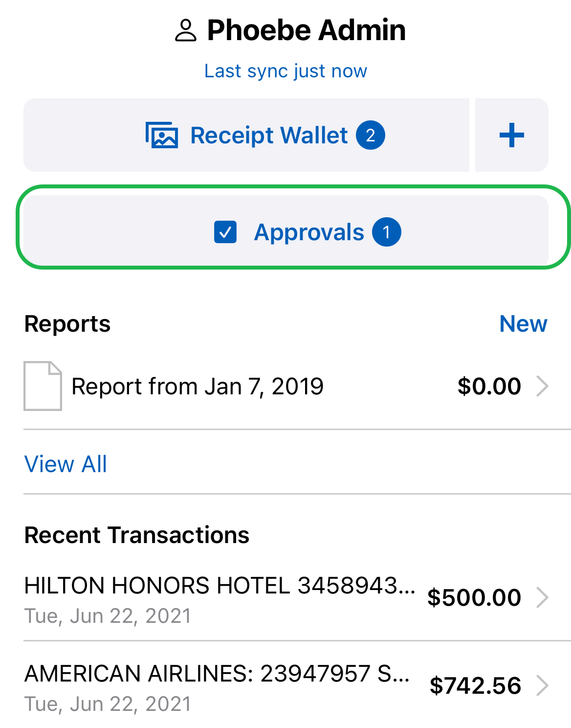Viewport: 571px width, 728px height.
Task: Create a New report
Action: click(523, 324)
